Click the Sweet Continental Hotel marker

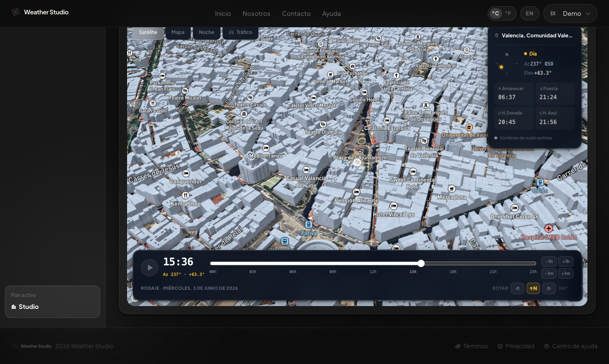[x=413, y=171]
